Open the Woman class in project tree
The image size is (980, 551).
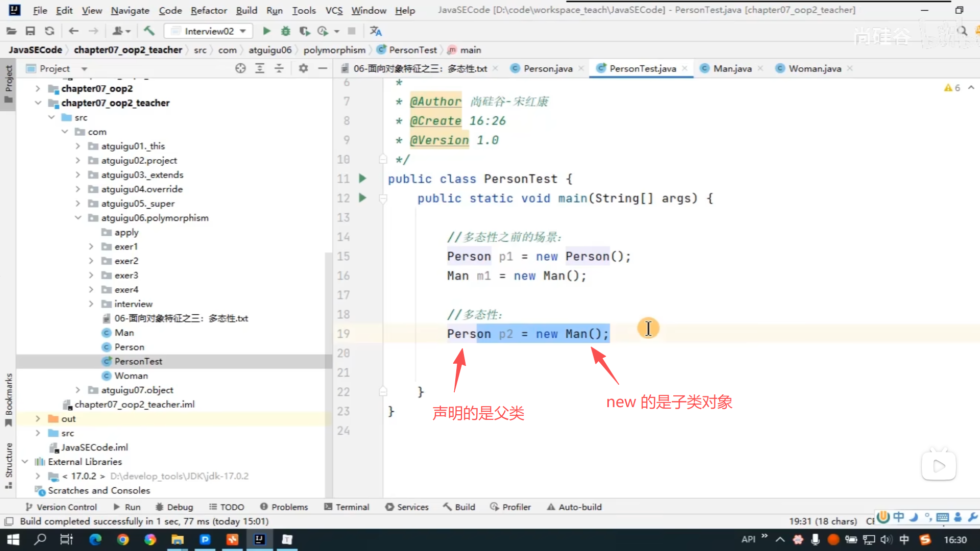click(x=131, y=376)
